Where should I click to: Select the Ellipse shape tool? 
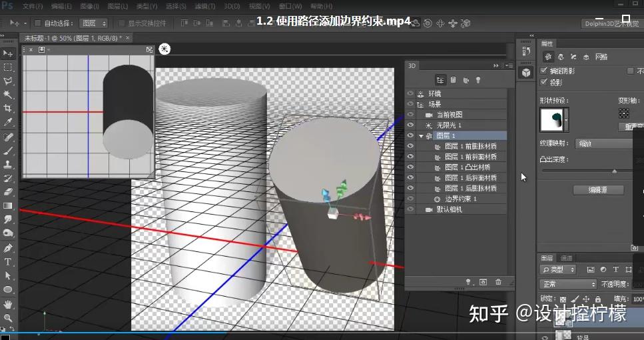tap(8, 290)
